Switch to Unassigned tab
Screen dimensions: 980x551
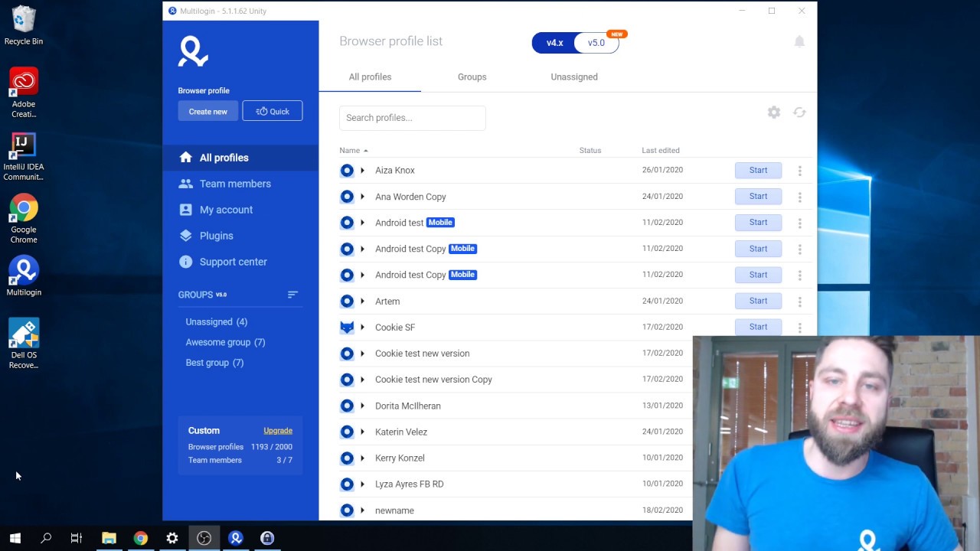(574, 77)
